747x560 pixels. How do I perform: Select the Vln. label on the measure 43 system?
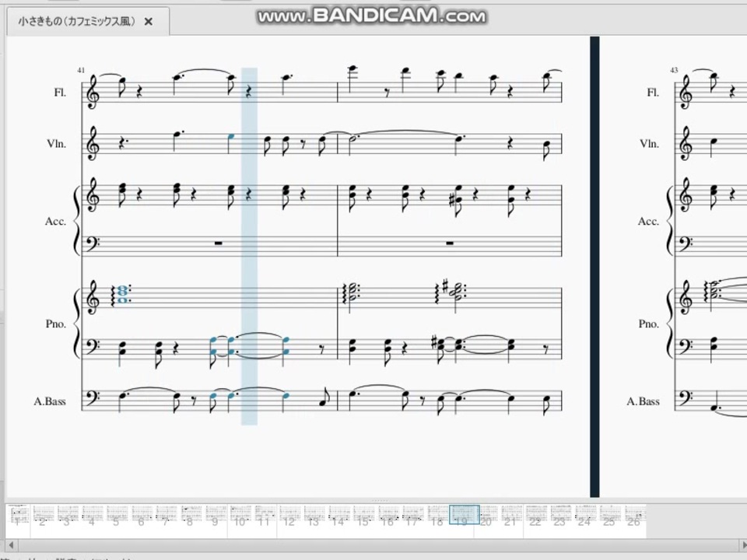tap(650, 144)
